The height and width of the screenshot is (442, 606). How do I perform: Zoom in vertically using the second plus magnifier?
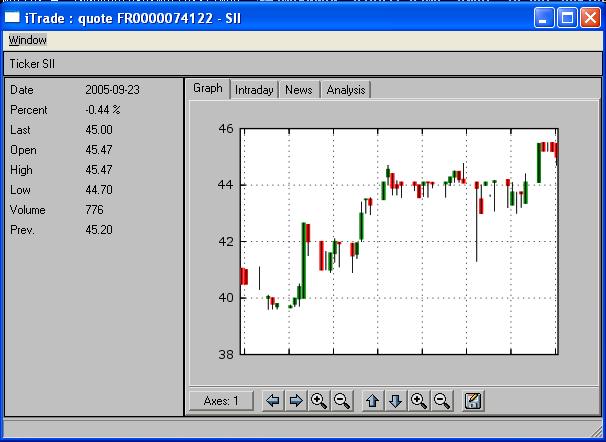[419, 401]
